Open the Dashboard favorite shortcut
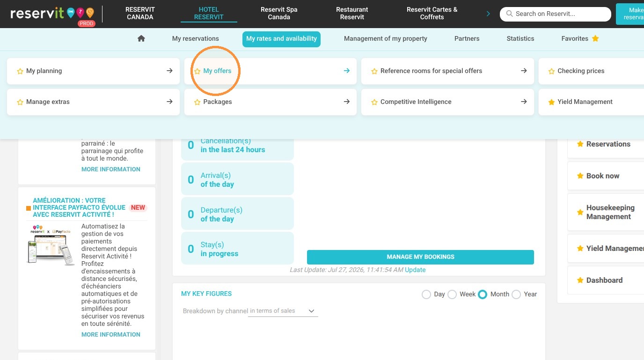This screenshot has width=644, height=360. [x=606, y=280]
